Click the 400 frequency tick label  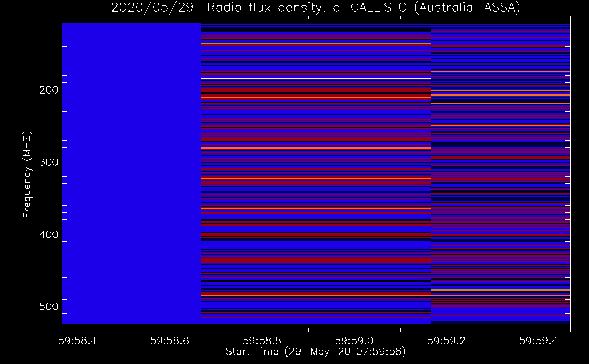click(x=49, y=234)
